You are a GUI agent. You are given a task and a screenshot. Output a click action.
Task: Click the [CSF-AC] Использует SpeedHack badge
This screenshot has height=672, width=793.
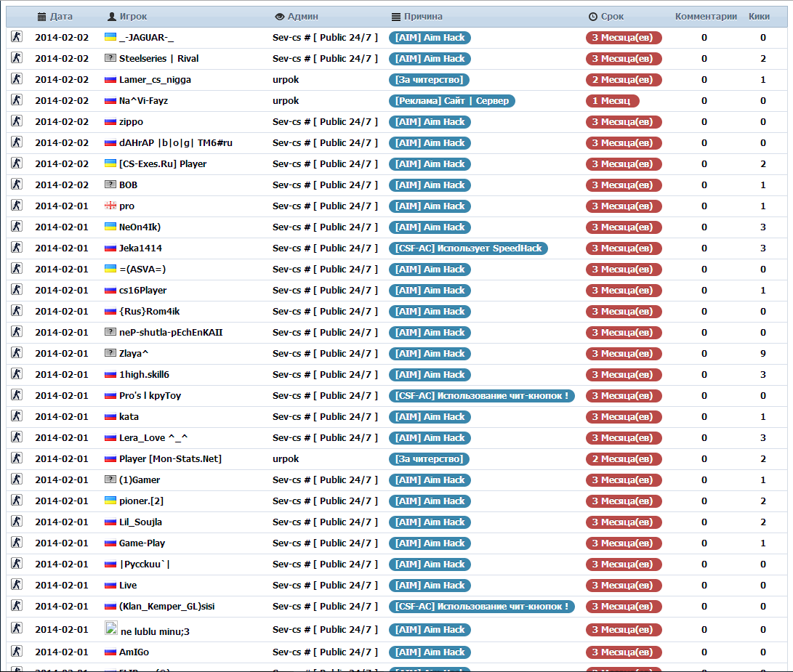(468, 248)
